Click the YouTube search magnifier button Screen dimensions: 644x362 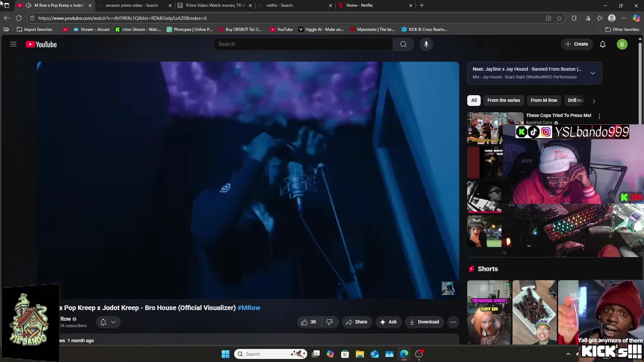tap(404, 44)
